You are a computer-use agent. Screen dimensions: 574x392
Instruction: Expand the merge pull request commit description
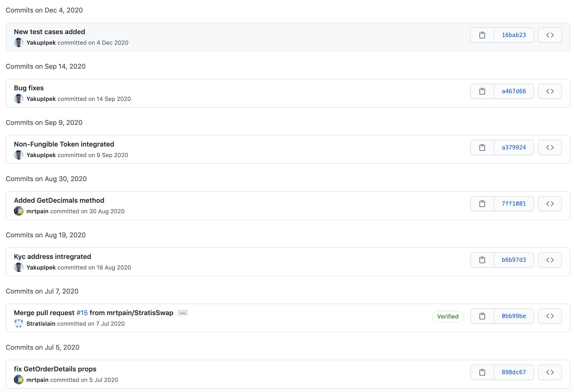click(183, 313)
